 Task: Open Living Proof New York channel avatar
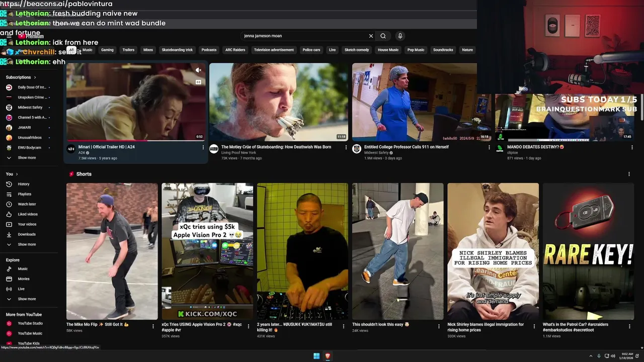coord(214,149)
